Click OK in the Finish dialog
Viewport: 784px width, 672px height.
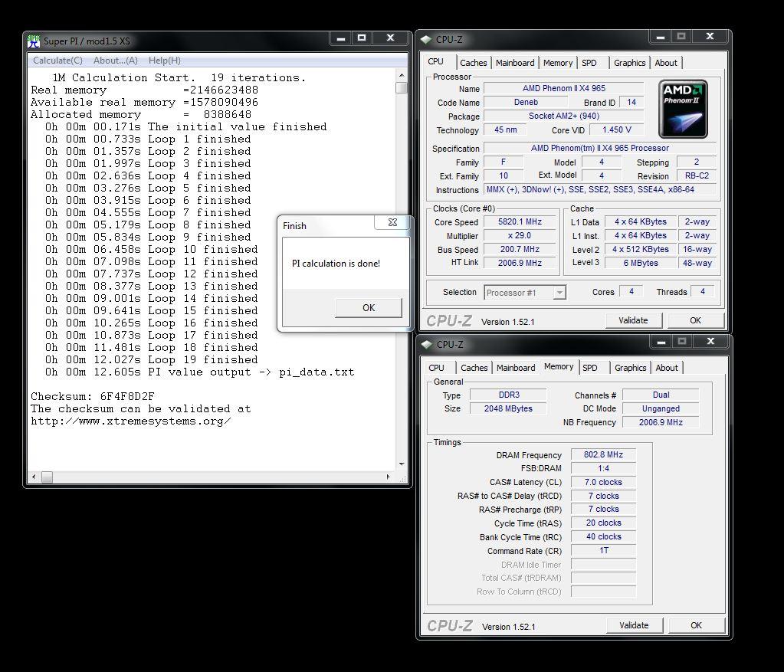pos(369,308)
